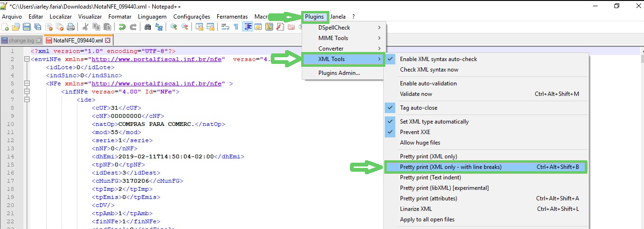Close the change.log tab

[x=39, y=41]
